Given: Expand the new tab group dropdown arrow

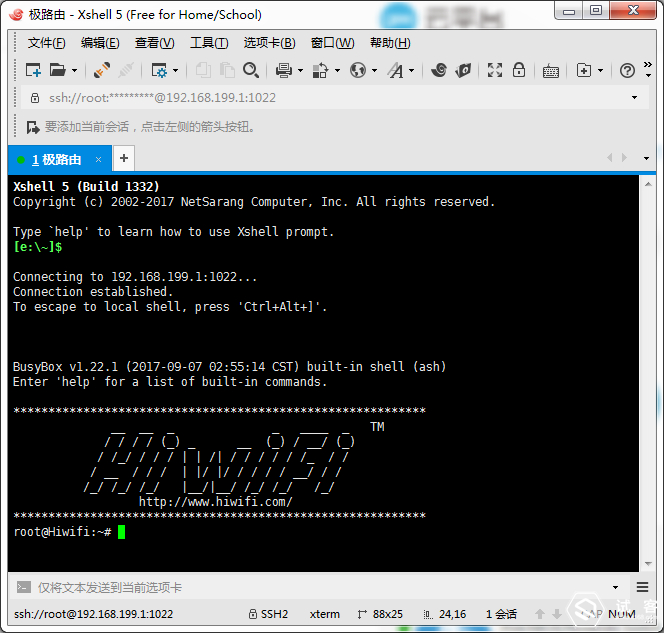Looking at the screenshot, I should (x=600, y=70).
